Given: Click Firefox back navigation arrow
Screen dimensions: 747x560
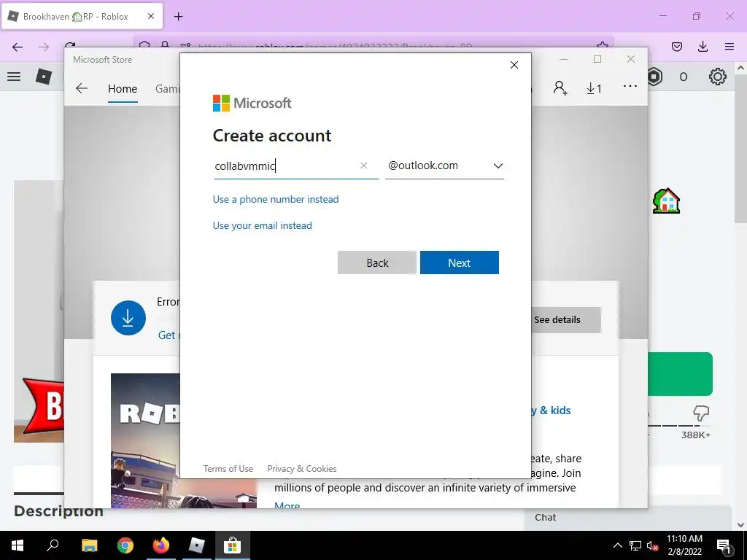Looking at the screenshot, I should pyautogui.click(x=18, y=47).
